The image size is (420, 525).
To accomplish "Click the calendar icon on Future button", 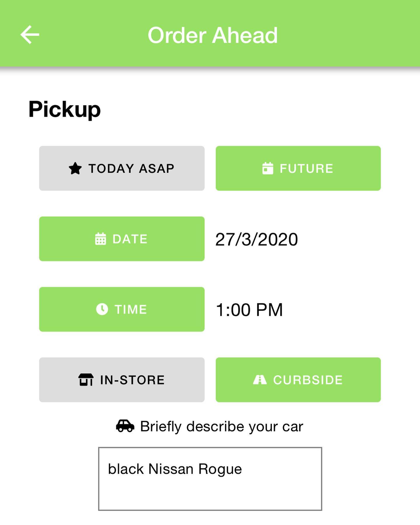I will pos(268,168).
